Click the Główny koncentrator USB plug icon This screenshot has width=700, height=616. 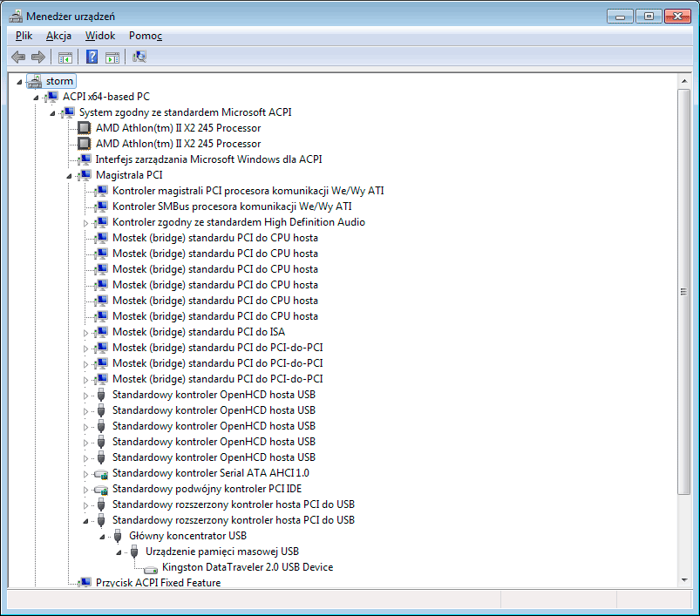118,536
